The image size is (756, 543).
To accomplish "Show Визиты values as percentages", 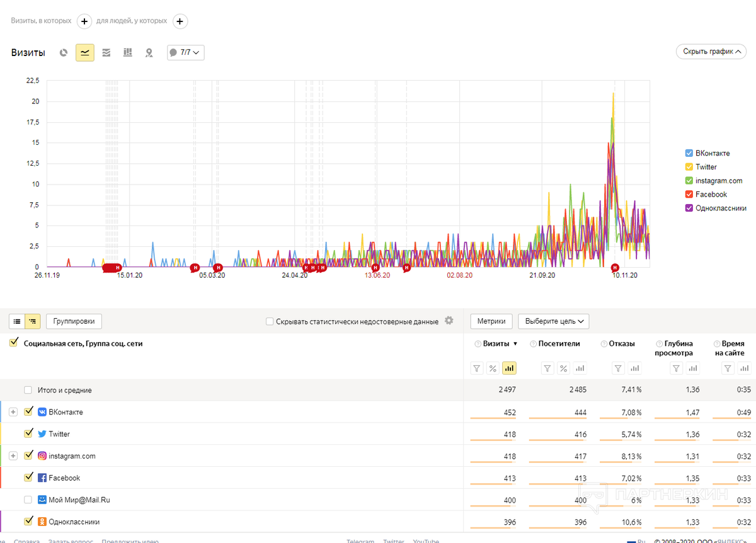I will pos(493,368).
